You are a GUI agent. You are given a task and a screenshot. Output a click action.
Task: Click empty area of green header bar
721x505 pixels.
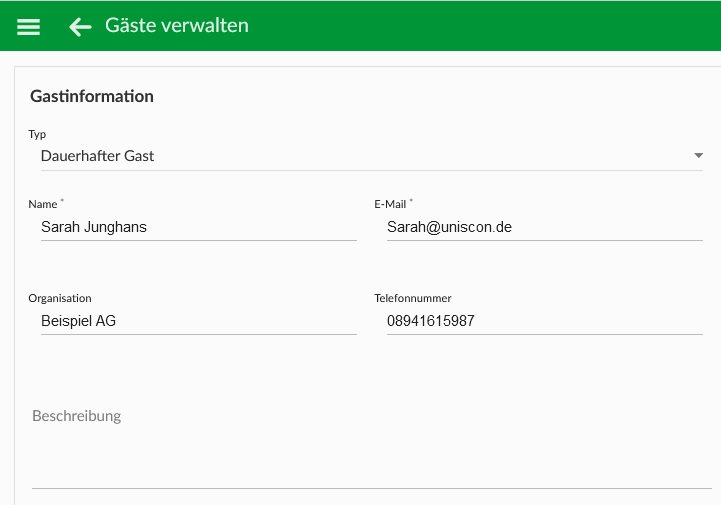pos(483,26)
